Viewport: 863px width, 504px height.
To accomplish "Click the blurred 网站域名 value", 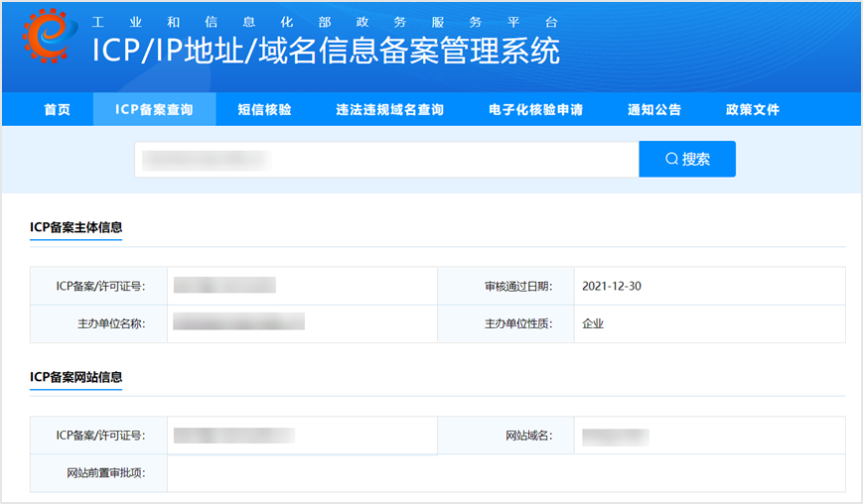I will pyautogui.click(x=615, y=436).
